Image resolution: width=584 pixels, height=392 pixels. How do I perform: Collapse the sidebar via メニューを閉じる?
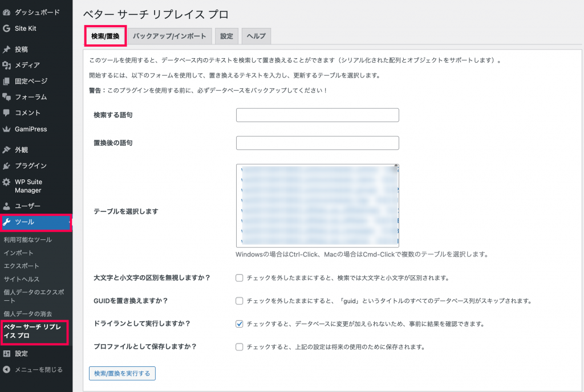pos(39,370)
